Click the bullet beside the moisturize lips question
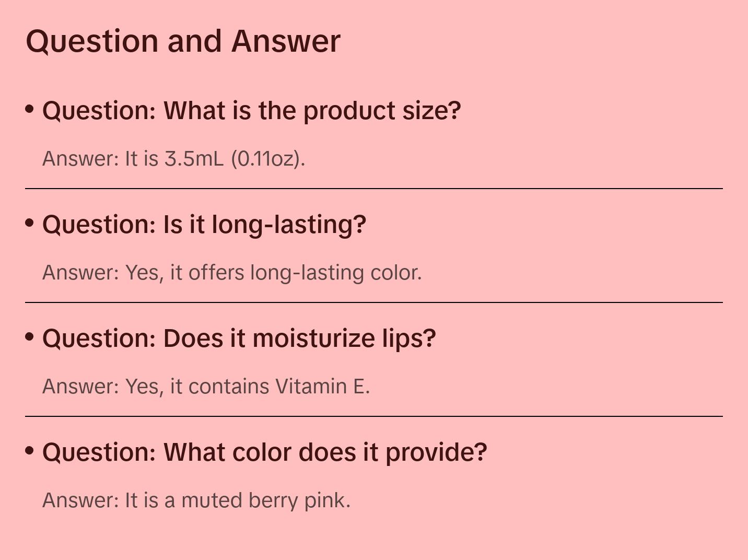Image resolution: width=748 pixels, height=560 pixels. 30,337
